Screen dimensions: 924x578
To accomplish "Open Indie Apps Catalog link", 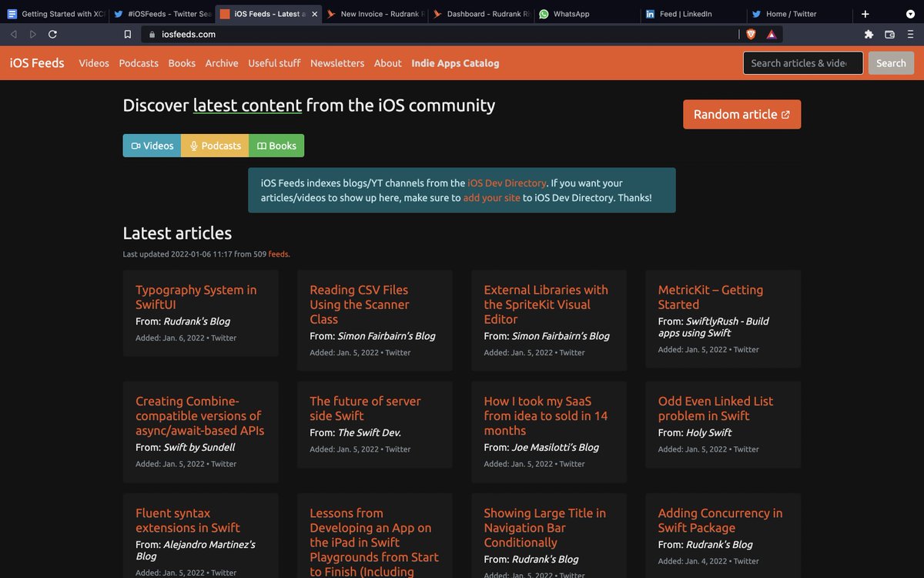I will click(x=455, y=63).
